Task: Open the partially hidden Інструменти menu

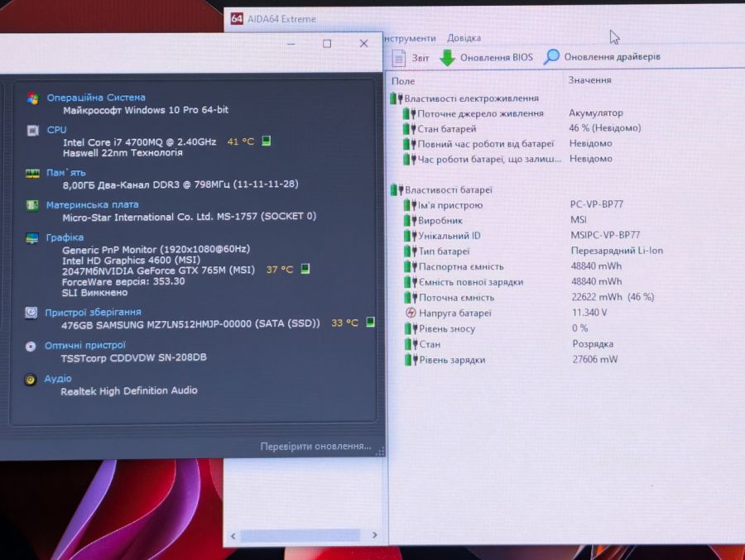Action: 410,39
